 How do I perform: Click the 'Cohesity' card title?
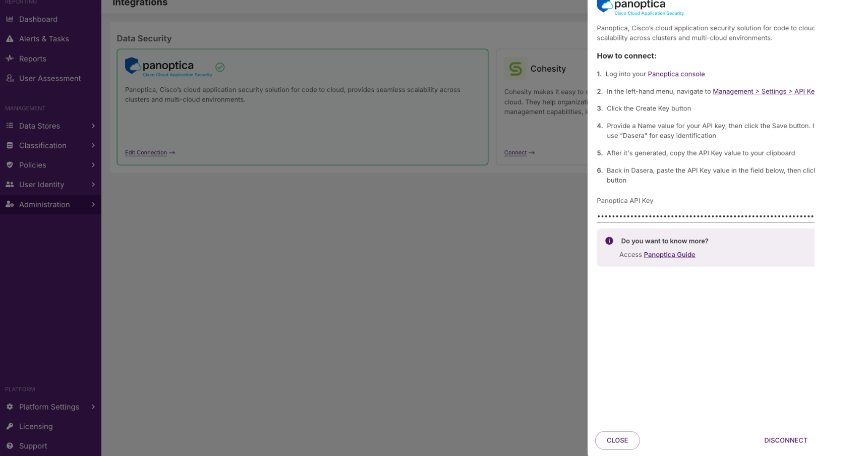click(548, 69)
